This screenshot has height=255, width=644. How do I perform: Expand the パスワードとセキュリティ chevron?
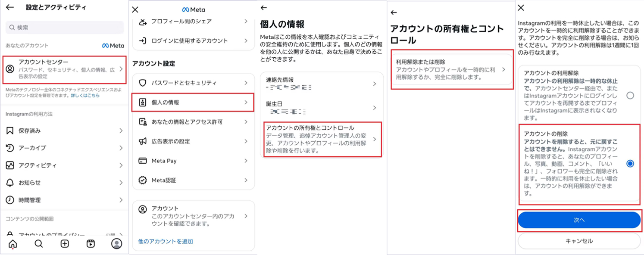(246, 83)
